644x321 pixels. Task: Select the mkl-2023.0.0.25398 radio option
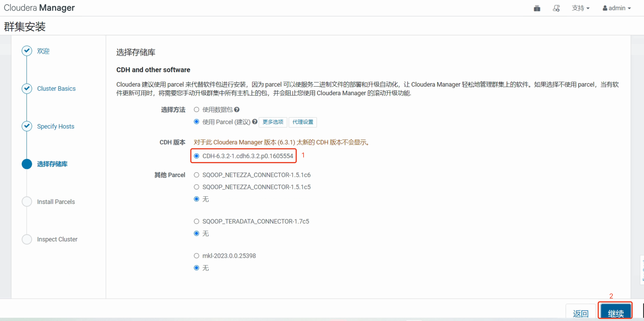pos(196,256)
